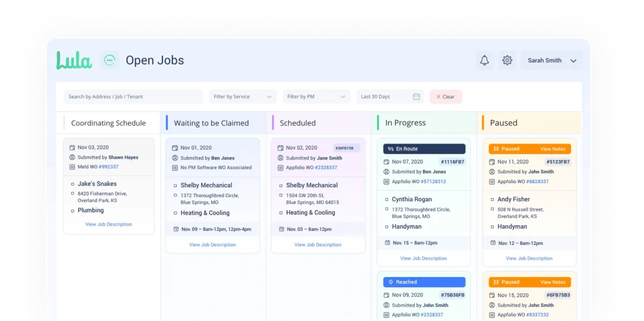Click calendar icon next to Nov 03, 2020

72,147
